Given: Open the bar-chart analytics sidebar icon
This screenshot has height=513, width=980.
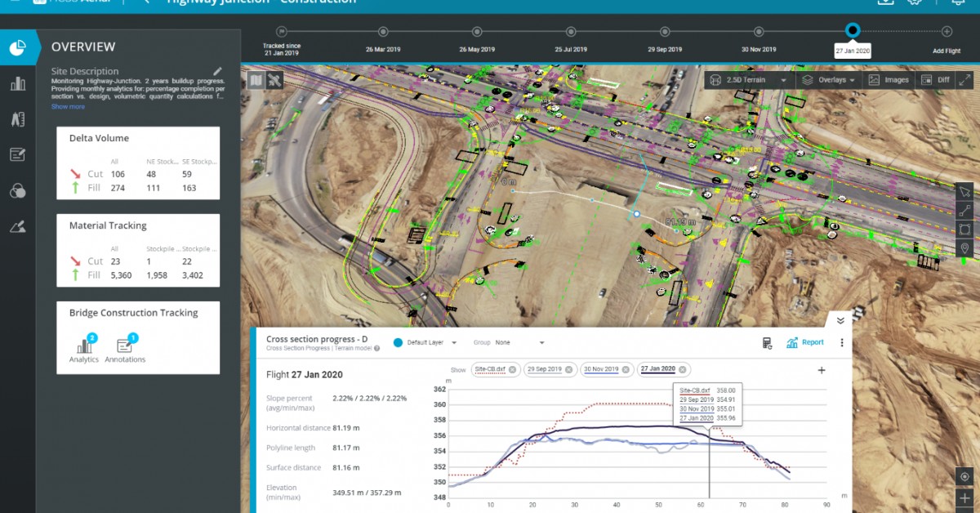Looking at the screenshot, I should pyautogui.click(x=18, y=83).
